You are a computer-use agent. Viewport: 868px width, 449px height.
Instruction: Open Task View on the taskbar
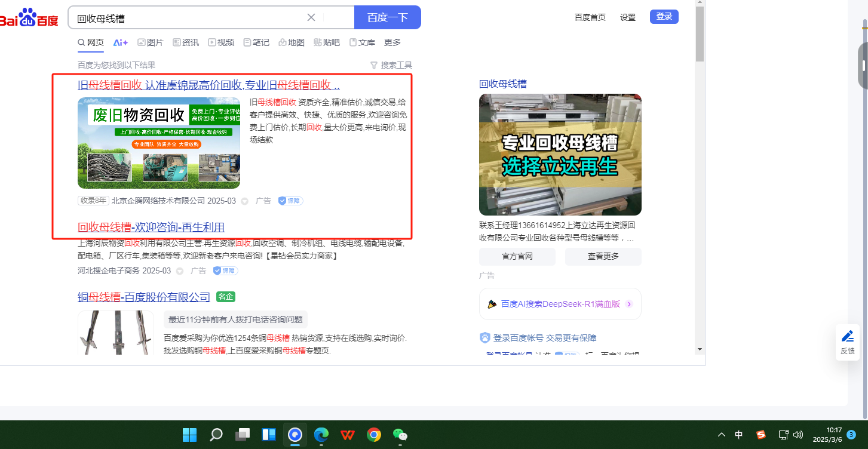point(243,435)
